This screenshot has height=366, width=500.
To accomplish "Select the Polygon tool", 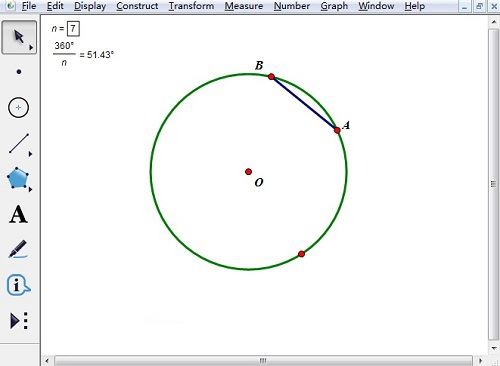I will 17,178.
